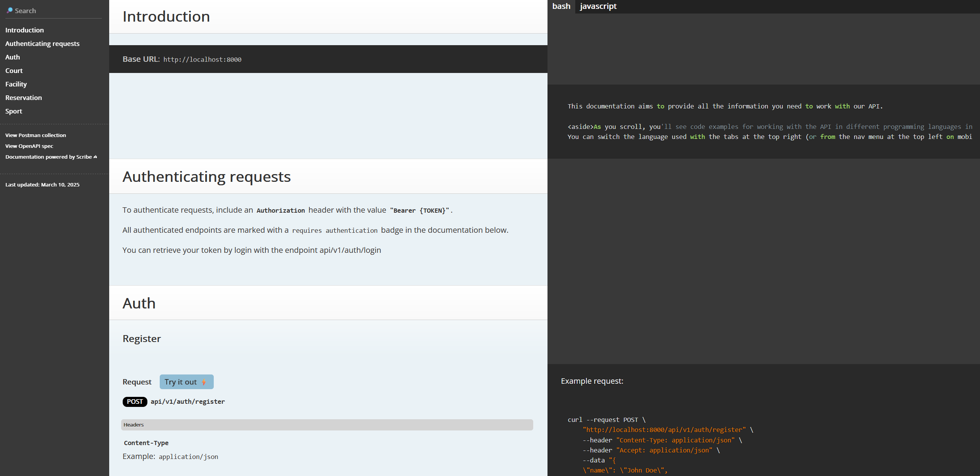Switch to the javascript tab
Viewport: 980px width, 476px height.
click(x=598, y=6)
